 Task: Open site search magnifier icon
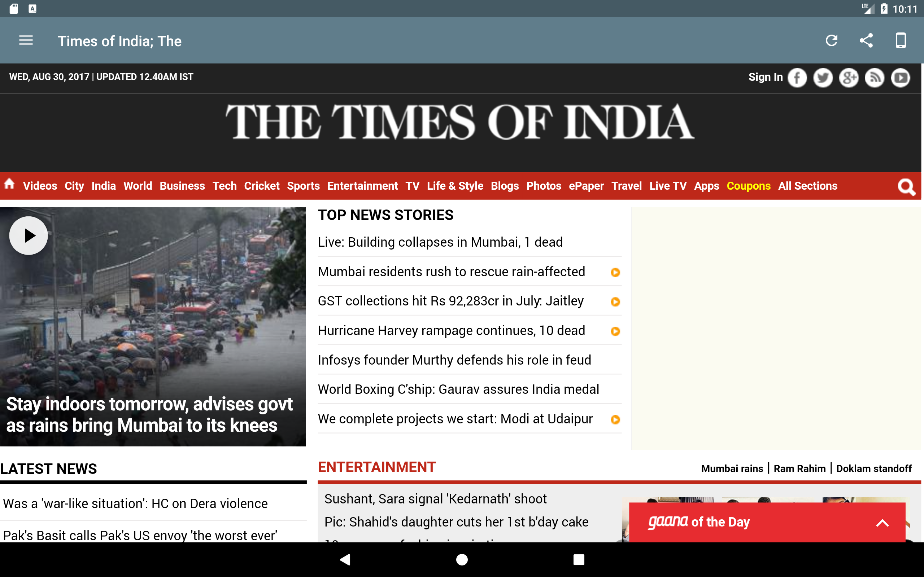pyautogui.click(x=906, y=187)
